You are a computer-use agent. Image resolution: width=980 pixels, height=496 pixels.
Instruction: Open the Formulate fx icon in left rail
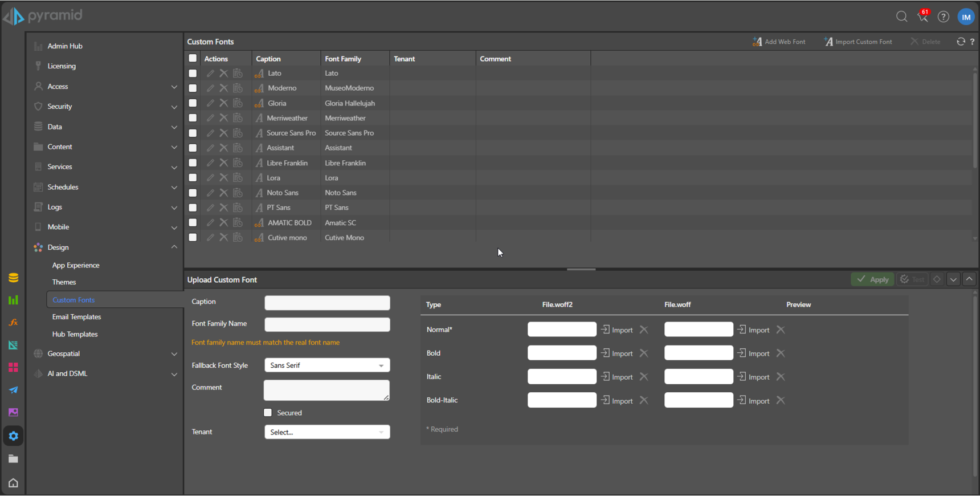13,323
